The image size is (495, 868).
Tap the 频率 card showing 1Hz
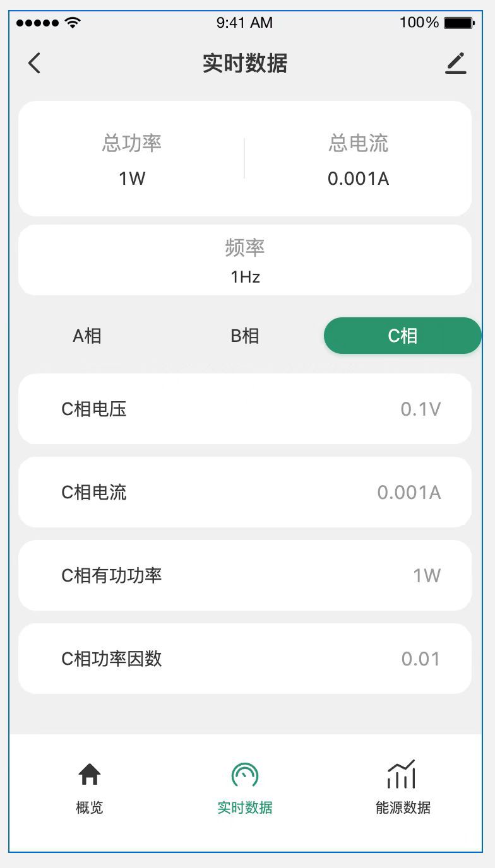coord(245,260)
